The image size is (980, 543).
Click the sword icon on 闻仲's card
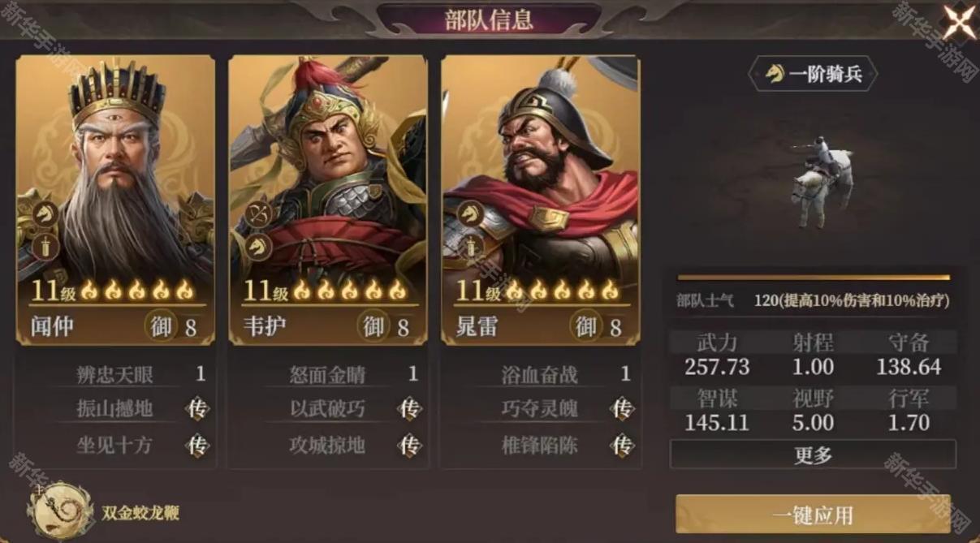(46, 247)
